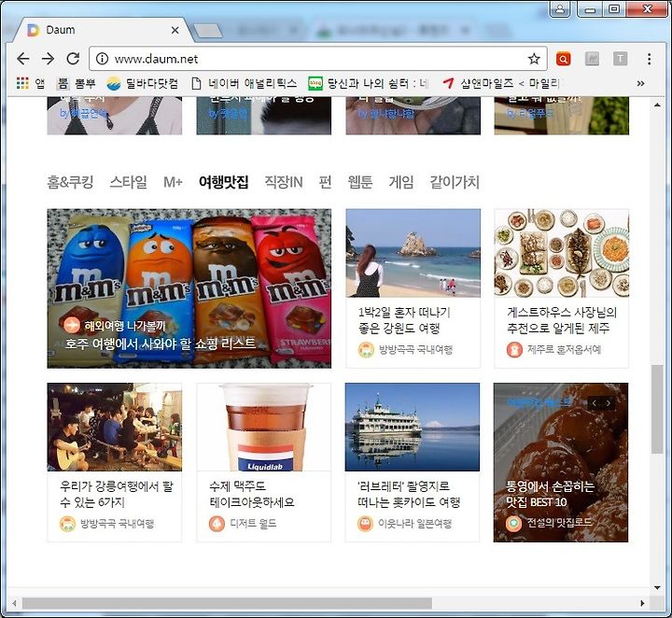
Task: Open the m&m's 호주 여행 쇼핑 리스트 article
Action: (189, 288)
